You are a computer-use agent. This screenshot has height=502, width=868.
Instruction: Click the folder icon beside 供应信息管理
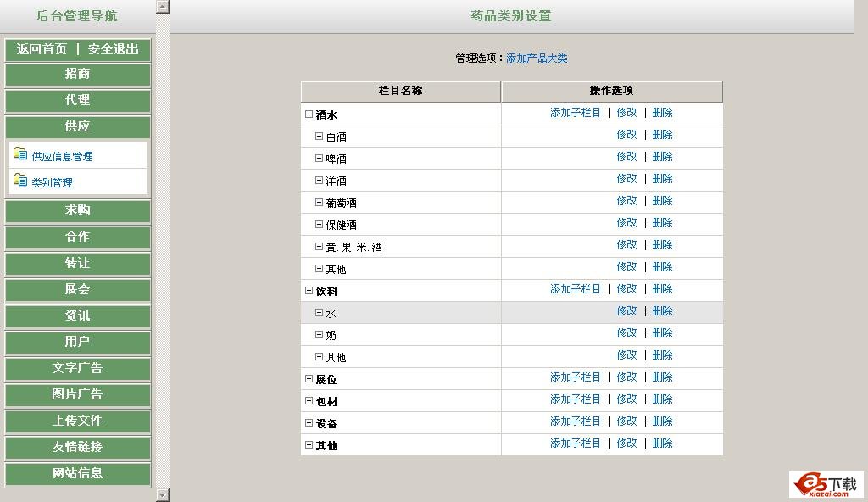(20, 154)
